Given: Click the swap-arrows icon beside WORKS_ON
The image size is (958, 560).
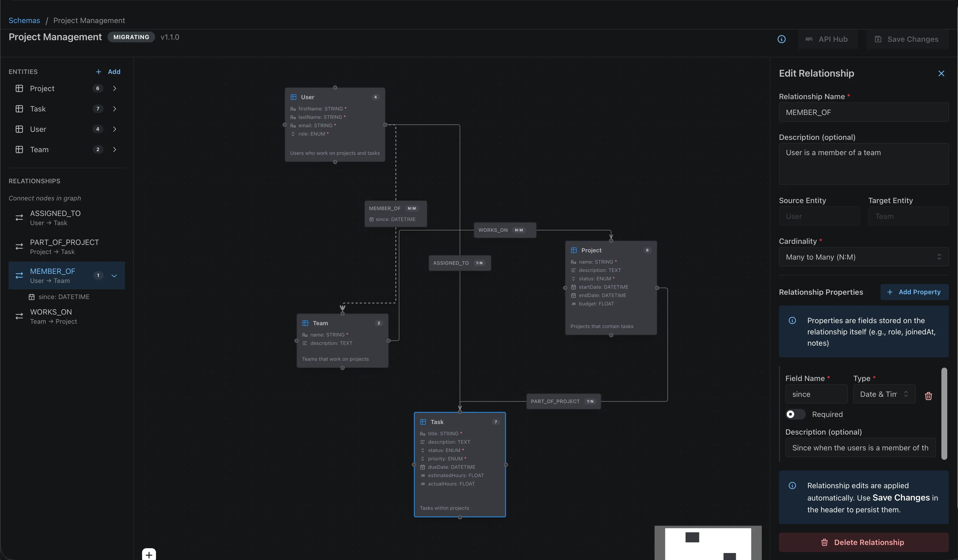Looking at the screenshot, I should pyautogui.click(x=19, y=316).
